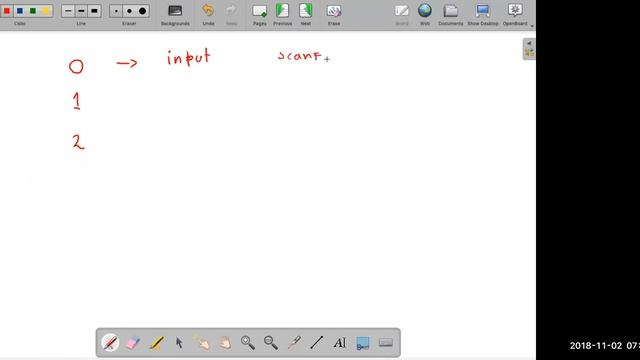Open the Backgrounds chooser

tap(175, 14)
